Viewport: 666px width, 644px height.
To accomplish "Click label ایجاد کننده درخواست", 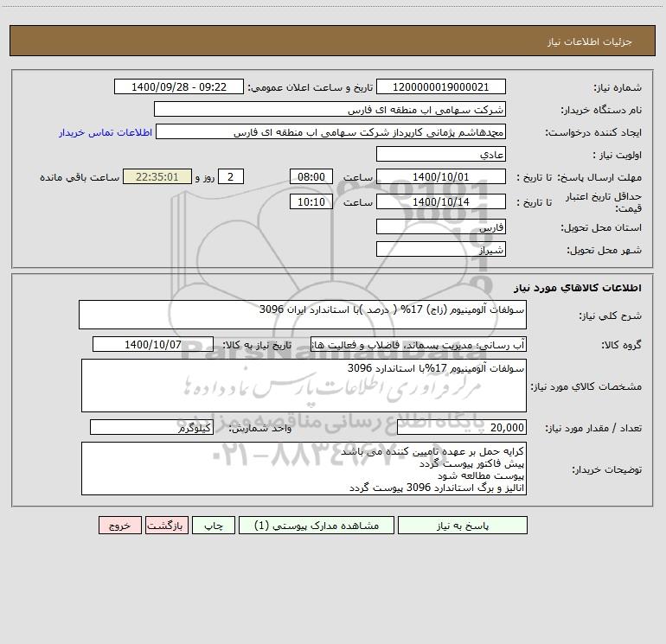I will pos(593,132).
